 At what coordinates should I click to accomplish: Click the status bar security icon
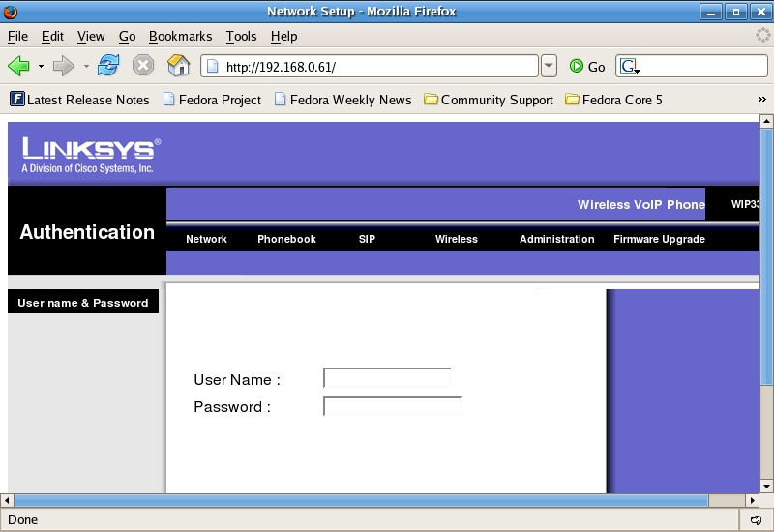click(756, 519)
